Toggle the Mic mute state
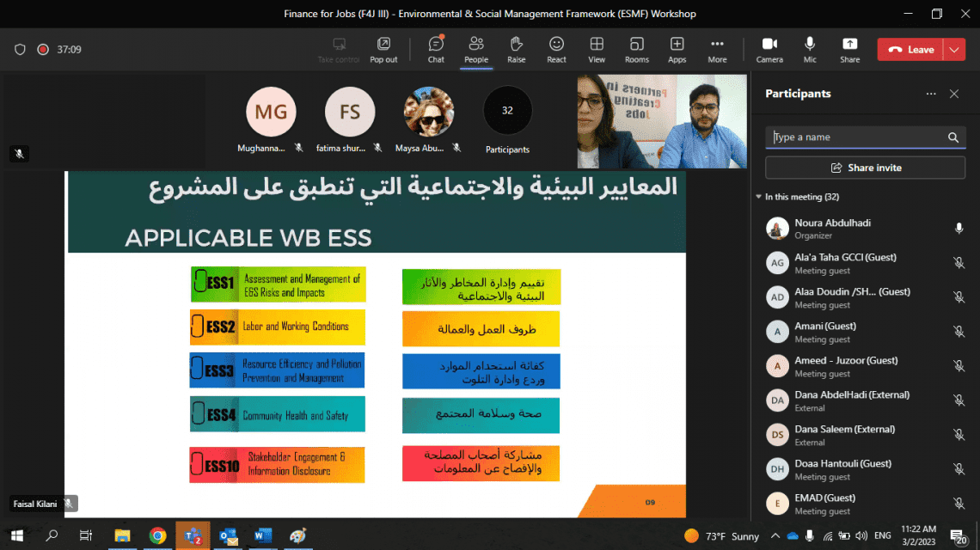 (x=810, y=49)
